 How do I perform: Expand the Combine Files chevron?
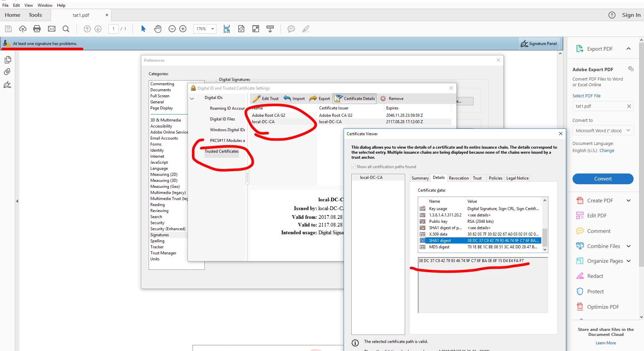[x=629, y=246]
